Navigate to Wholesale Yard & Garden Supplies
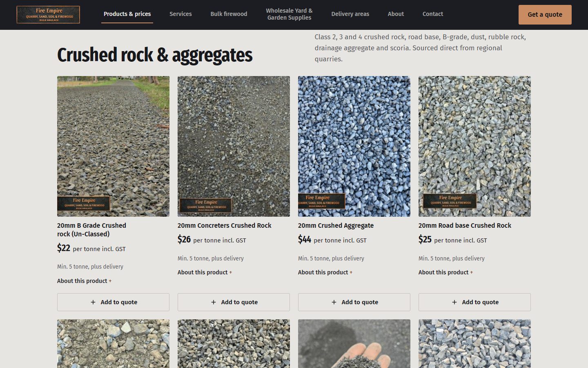Image resolution: width=588 pixels, height=368 pixels. coord(289,14)
